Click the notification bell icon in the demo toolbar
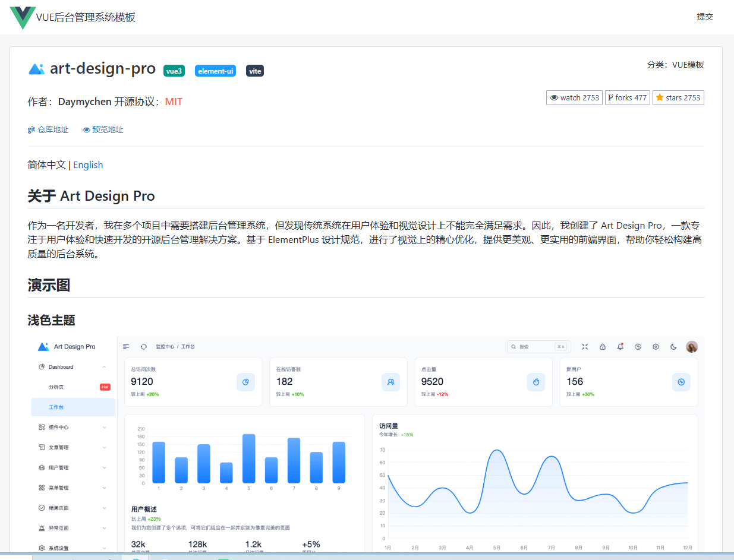 click(x=620, y=346)
